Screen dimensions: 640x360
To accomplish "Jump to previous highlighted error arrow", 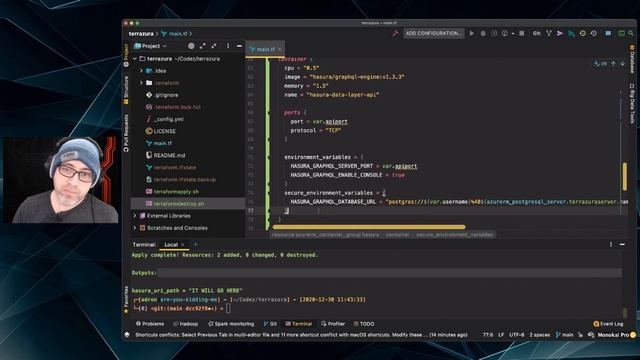I will 613,64.
